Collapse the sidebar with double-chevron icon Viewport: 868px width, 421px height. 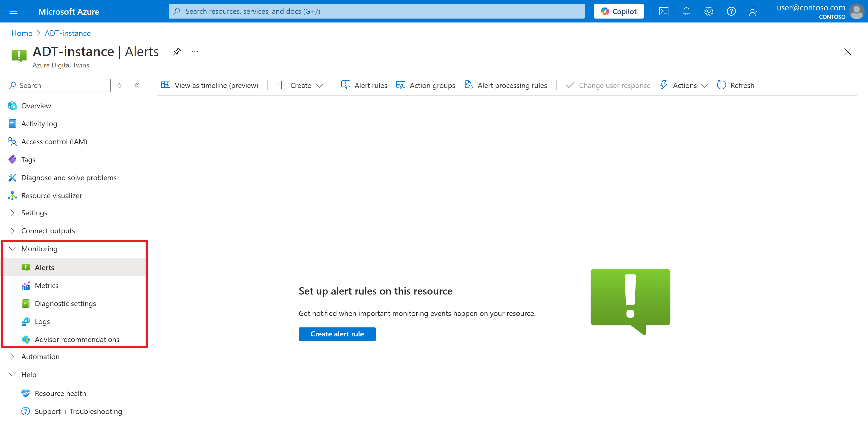click(x=136, y=85)
